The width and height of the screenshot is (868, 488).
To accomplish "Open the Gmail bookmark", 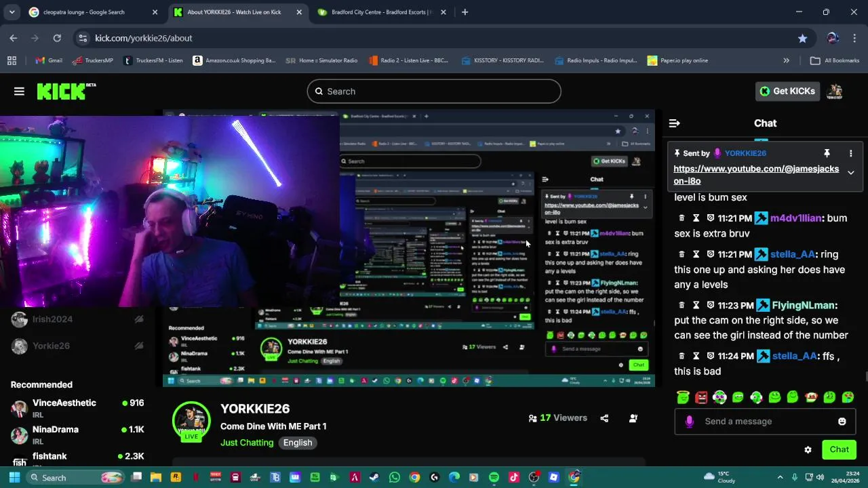I will [x=49, y=60].
